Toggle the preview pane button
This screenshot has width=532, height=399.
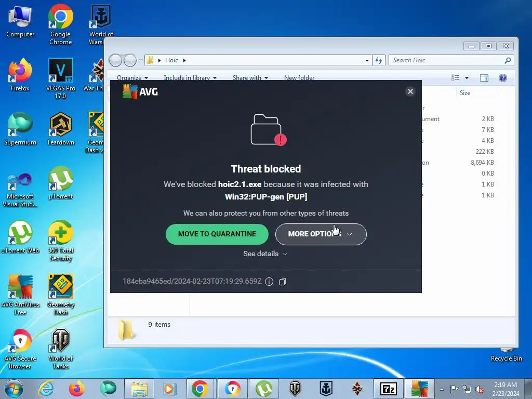(484, 78)
